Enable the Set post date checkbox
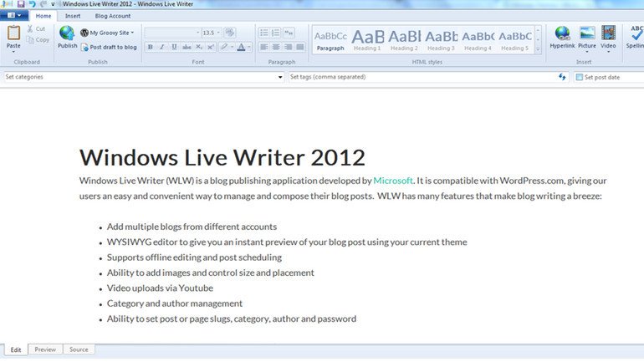The height and width of the screenshot is (362, 644). coord(579,77)
